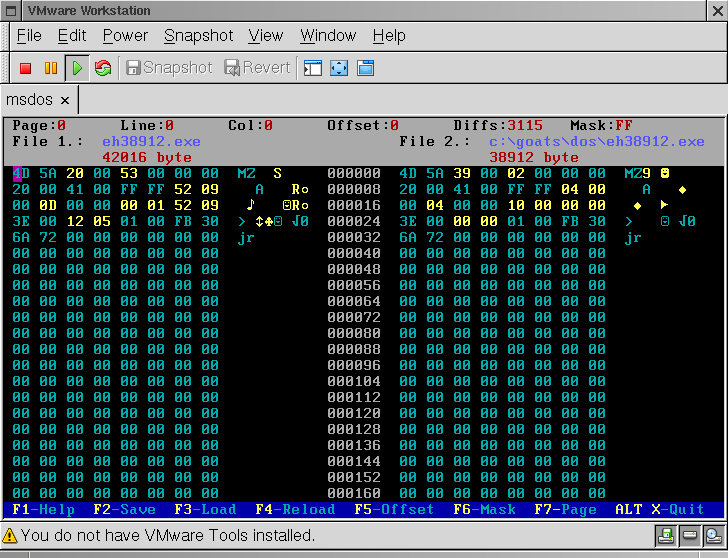
Task: Click the Diffs:3115 counter
Action: [498, 125]
